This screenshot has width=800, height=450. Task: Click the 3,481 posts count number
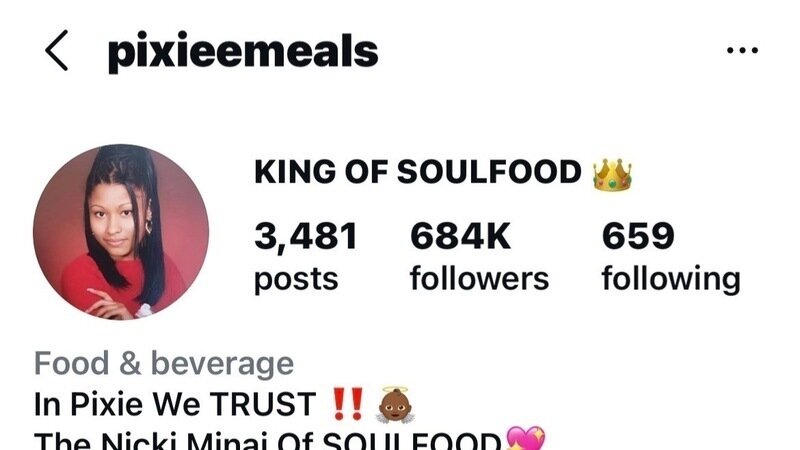(306, 237)
